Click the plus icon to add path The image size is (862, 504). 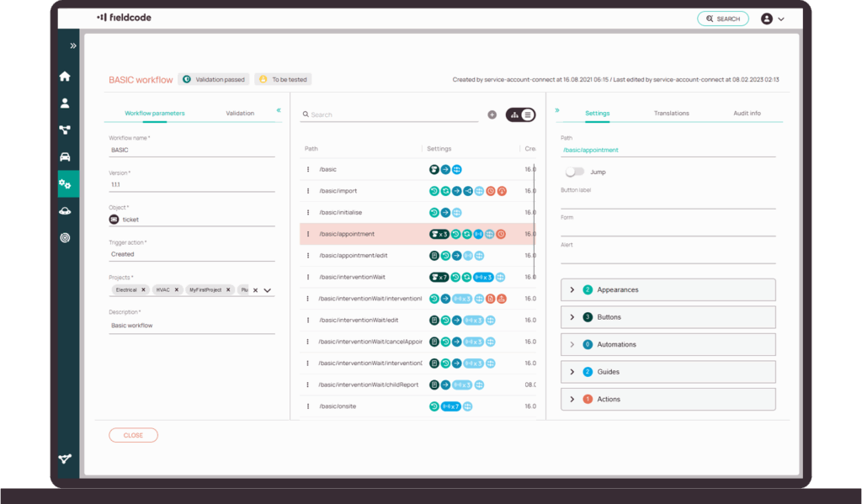[x=492, y=114]
